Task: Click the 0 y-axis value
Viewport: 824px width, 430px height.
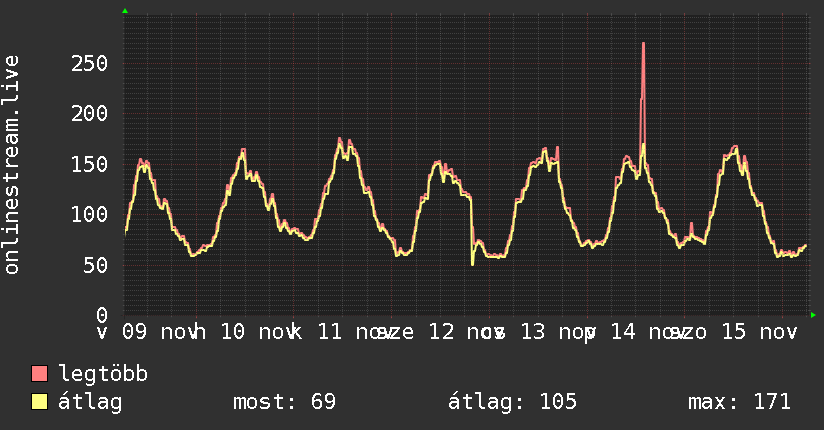Action: (x=102, y=315)
